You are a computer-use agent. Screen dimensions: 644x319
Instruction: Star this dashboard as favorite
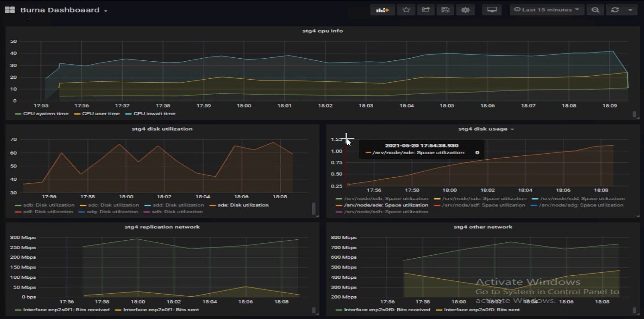pos(406,10)
